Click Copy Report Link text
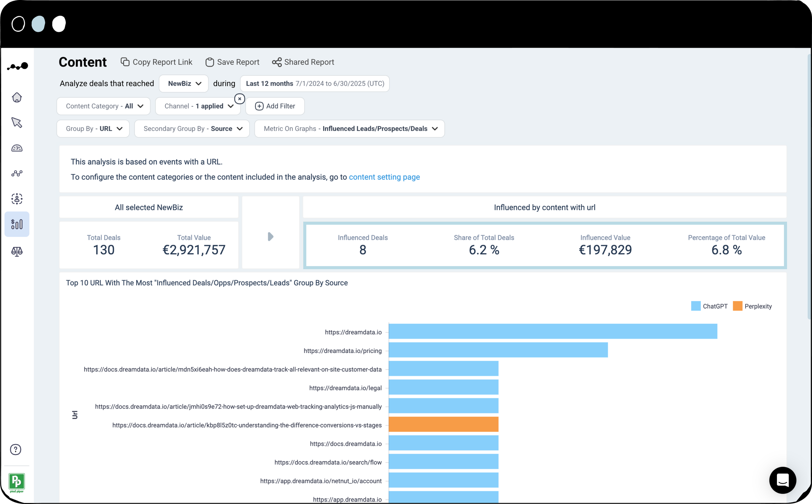Viewport: 812px width, 504px height. (162, 62)
